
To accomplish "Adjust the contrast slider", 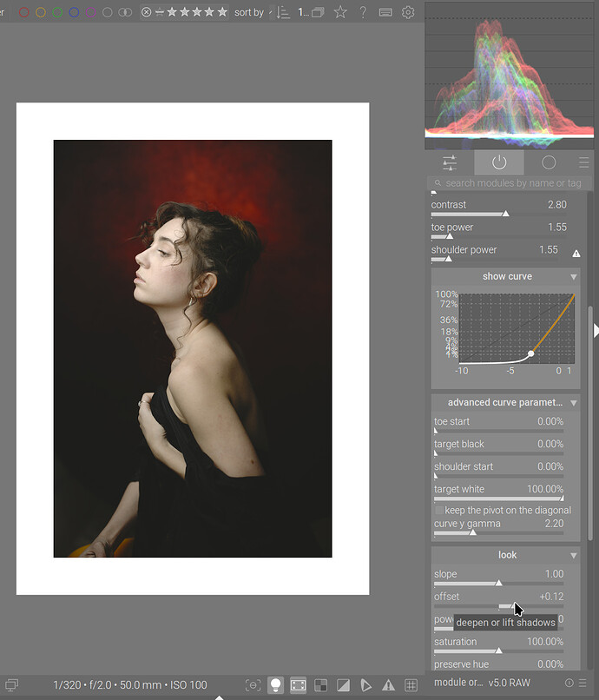I will pyautogui.click(x=497, y=214).
